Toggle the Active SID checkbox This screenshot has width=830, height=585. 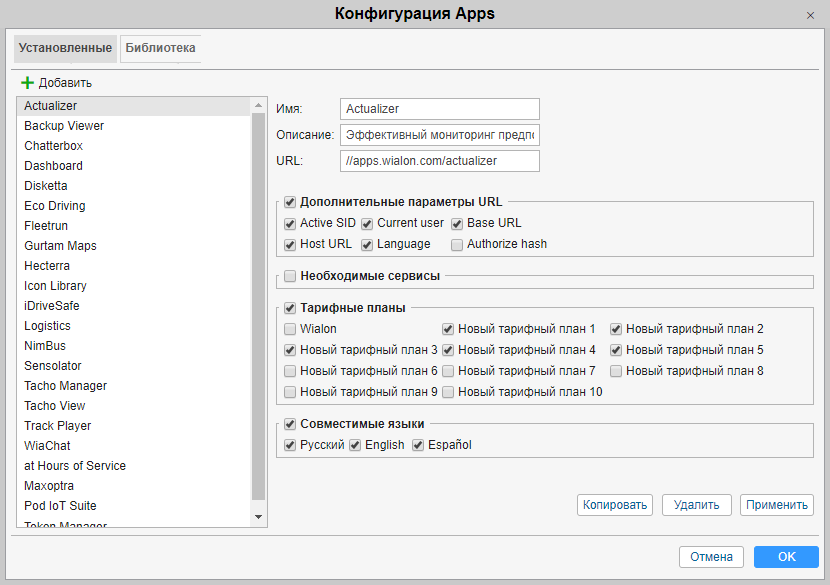[290, 223]
